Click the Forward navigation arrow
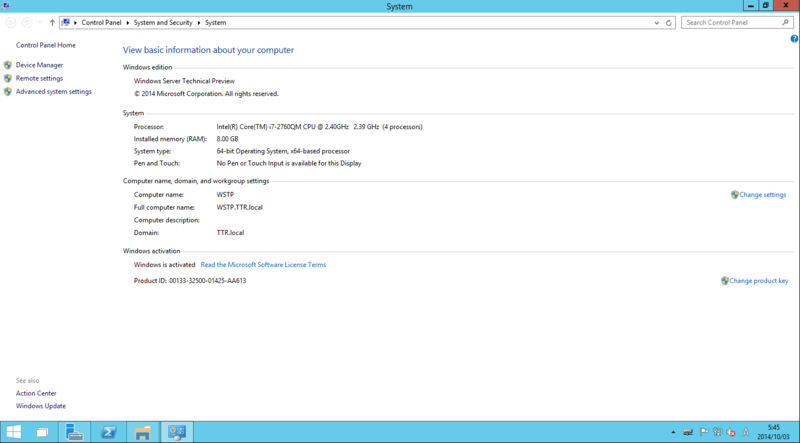800x443 pixels. coord(27,22)
